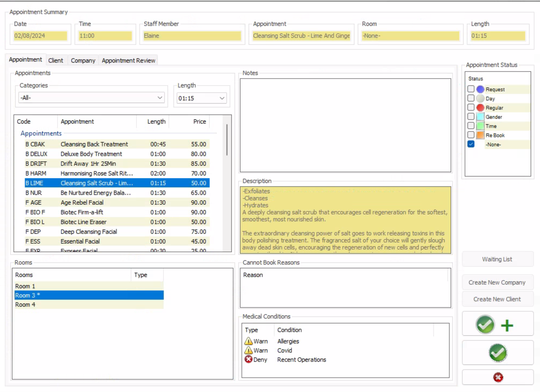540x392 pixels.
Task: Tick the Gender status checkbox
Action: [x=471, y=116]
